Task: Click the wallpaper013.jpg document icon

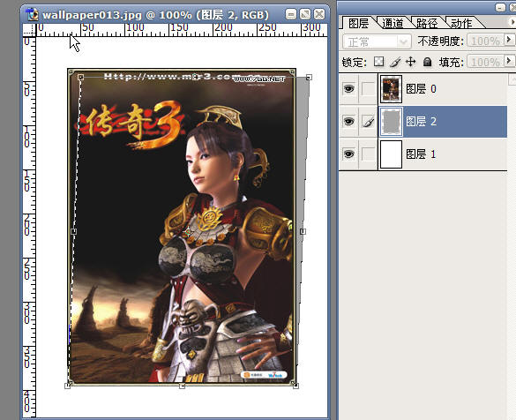Action: coord(32,14)
